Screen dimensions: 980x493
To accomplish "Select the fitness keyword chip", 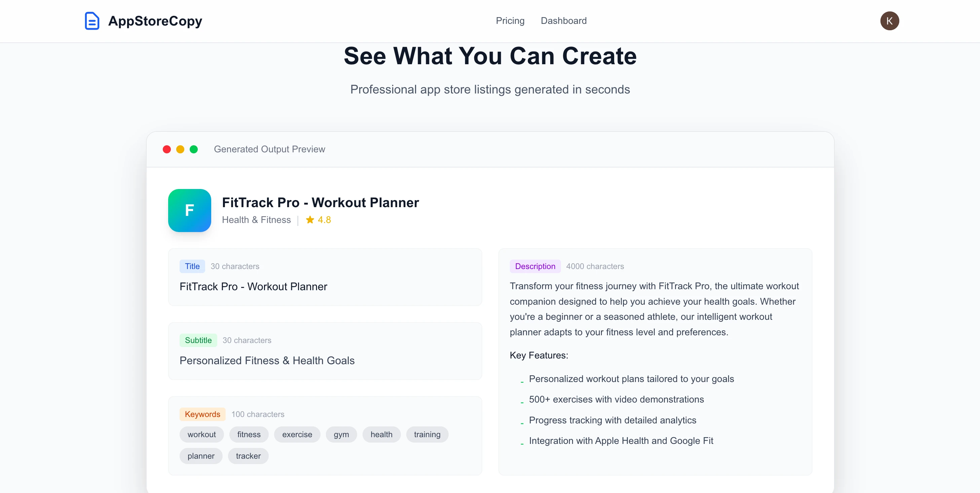I will click(x=249, y=434).
